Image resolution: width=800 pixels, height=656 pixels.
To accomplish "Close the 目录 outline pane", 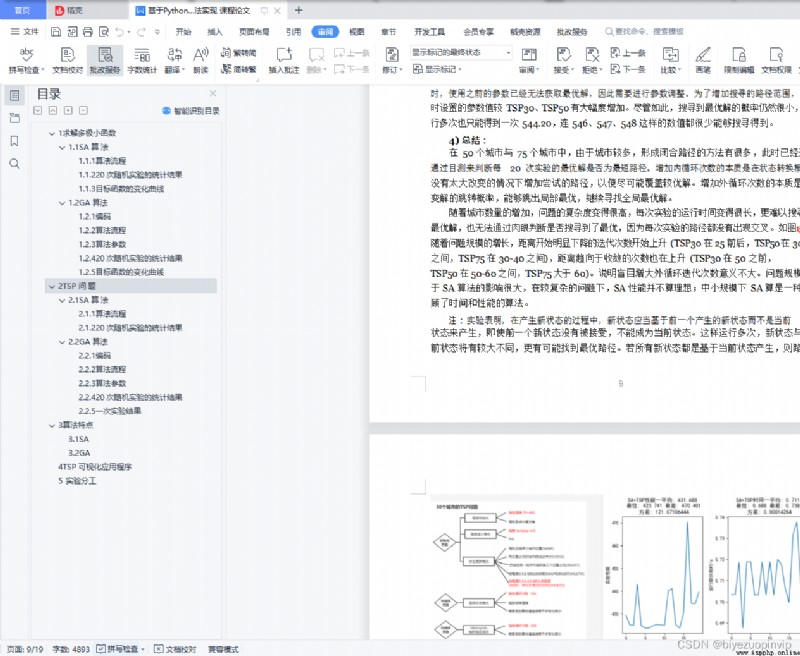I will [x=213, y=94].
